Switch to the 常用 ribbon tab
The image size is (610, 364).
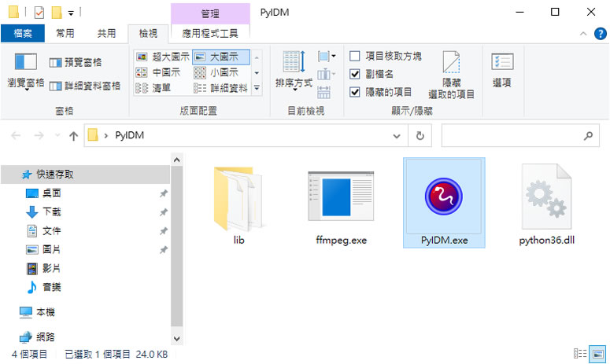[65, 33]
